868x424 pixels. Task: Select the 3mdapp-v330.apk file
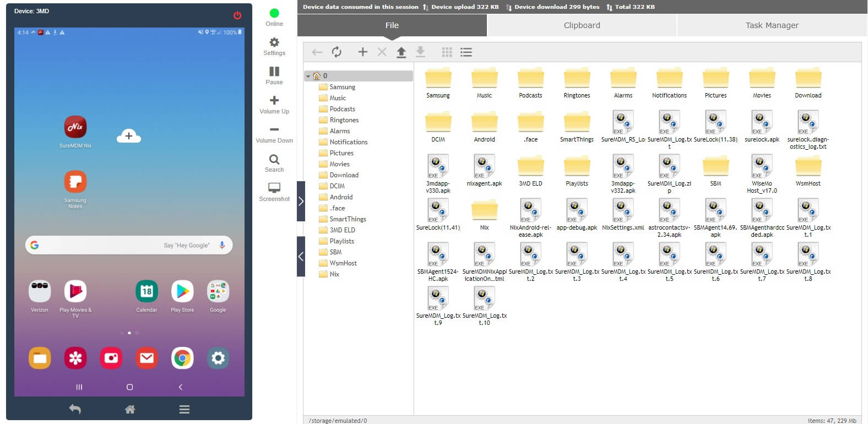coord(438,175)
